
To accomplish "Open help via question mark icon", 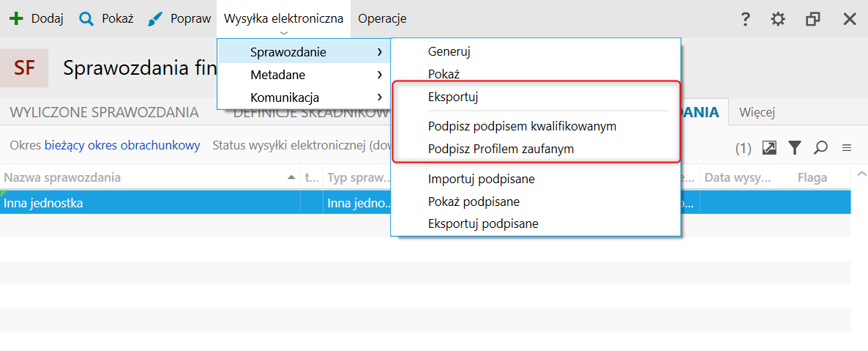I will 746,19.
